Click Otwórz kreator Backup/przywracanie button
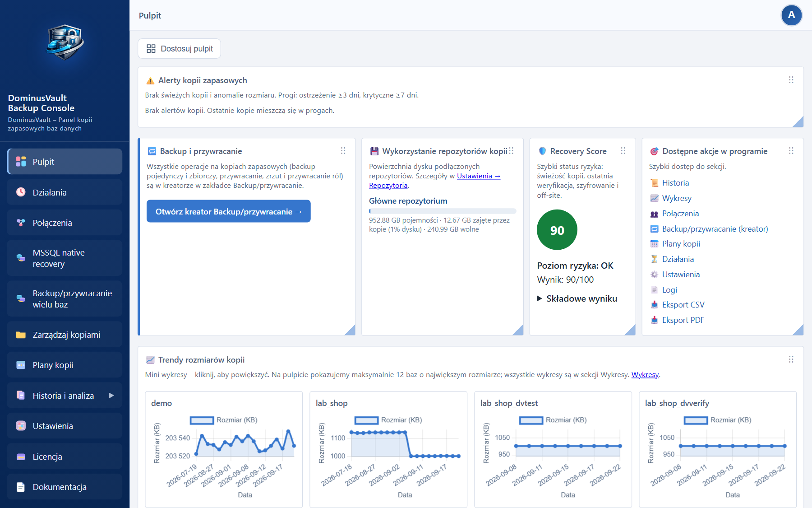812x508 pixels. click(229, 211)
